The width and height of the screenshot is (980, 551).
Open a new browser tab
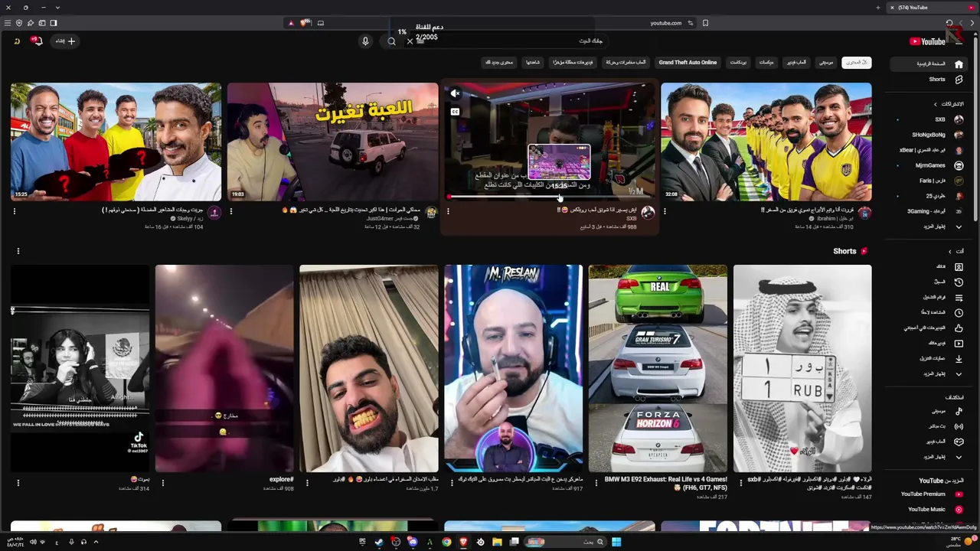[878, 8]
